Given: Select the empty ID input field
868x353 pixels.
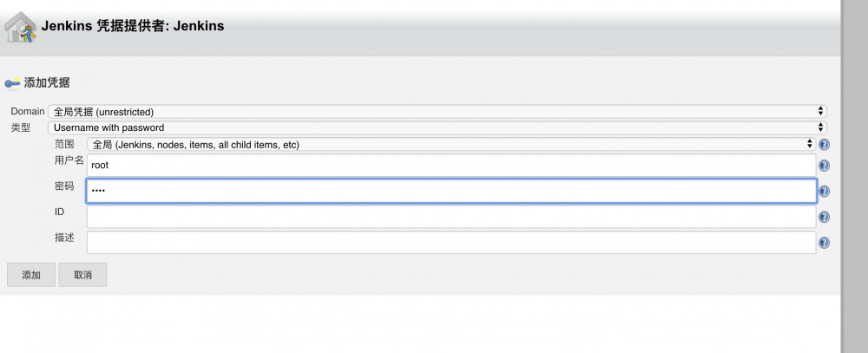Looking at the screenshot, I should [450, 217].
